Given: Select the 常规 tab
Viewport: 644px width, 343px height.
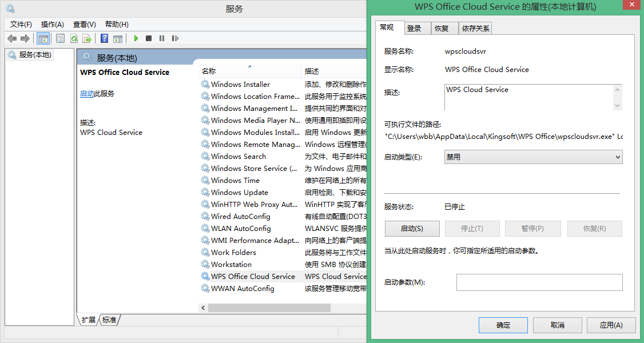Looking at the screenshot, I should (389, 27).
